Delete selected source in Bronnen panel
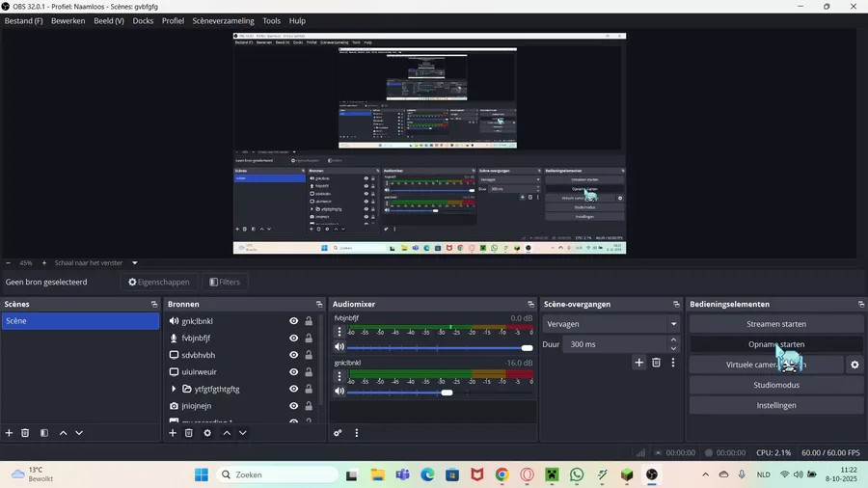 click(189, 433)
